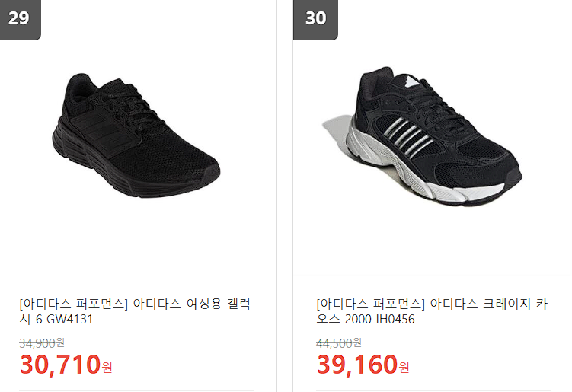This screenshot has width=572, height=392.
Task: Open the 갤럭시 6 GW4131 product title
Action: (135, 311)
